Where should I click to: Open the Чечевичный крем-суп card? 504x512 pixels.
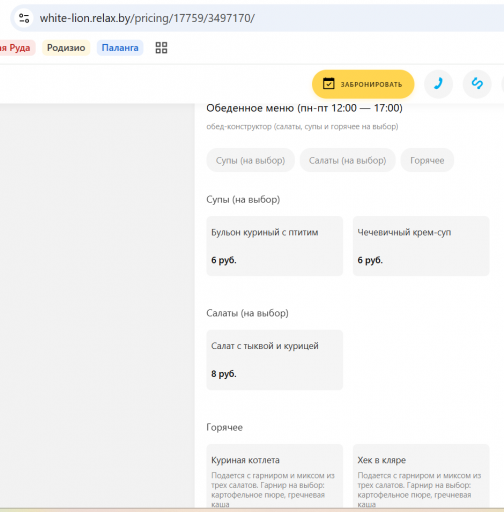pos(421,246)
